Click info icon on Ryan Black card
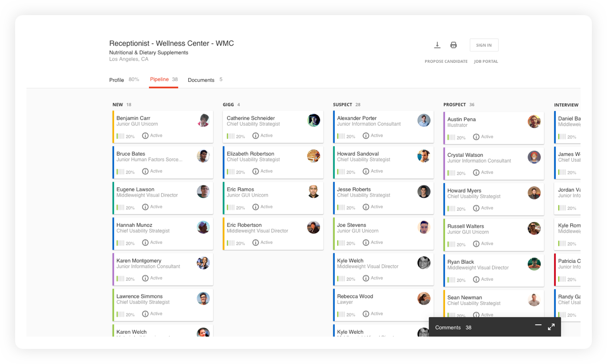607x364 pixels. click(476, 279)
